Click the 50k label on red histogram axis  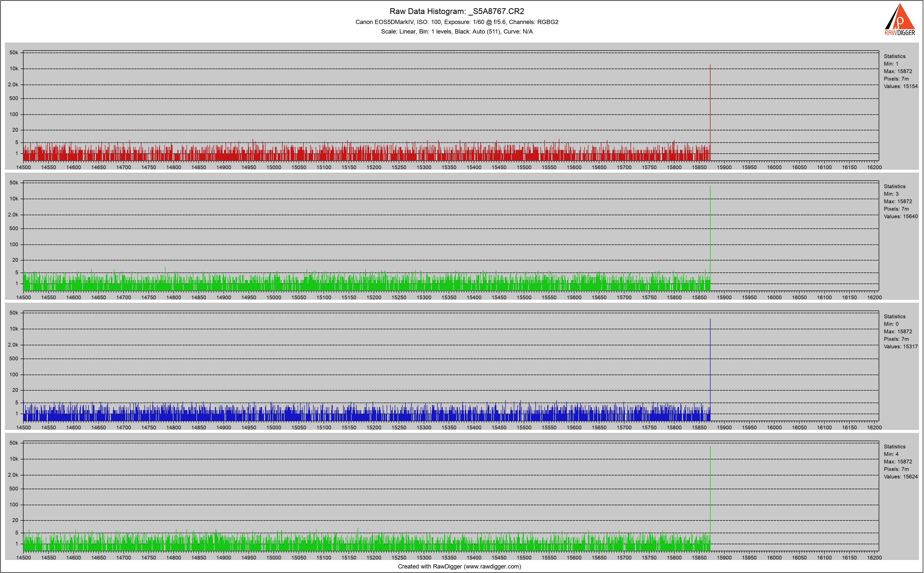[x=14, y=53]
